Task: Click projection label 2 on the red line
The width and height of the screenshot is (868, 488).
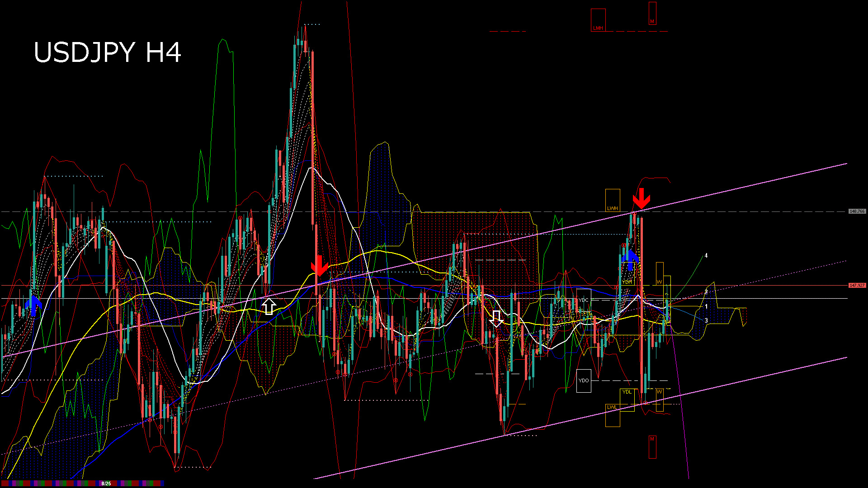Action: click(706, 292)
